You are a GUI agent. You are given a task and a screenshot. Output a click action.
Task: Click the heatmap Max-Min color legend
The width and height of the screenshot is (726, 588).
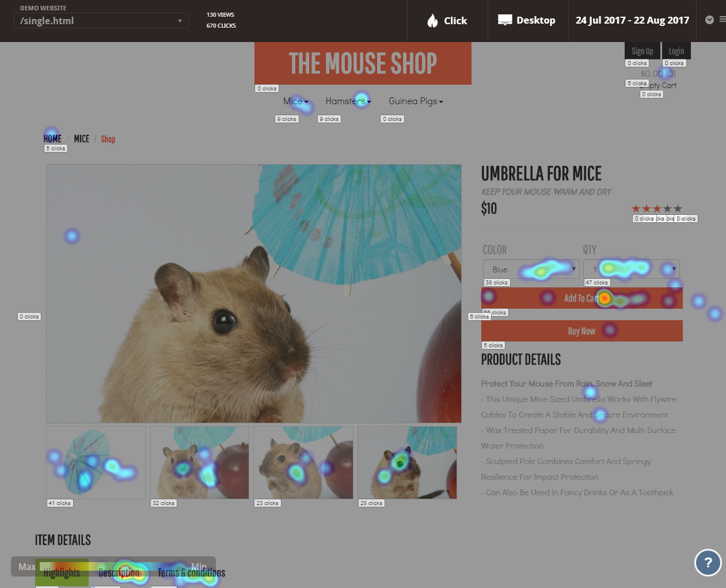[x=113, y=567]
